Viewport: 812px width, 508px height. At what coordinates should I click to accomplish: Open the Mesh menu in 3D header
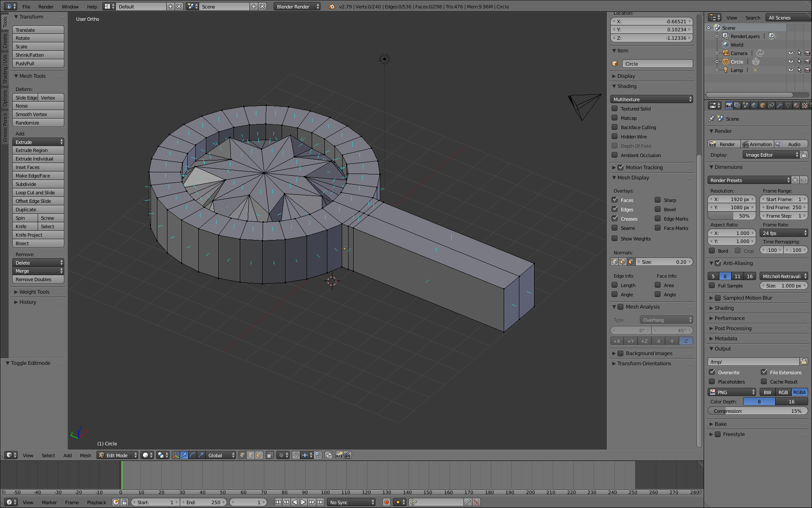(85, 455)
